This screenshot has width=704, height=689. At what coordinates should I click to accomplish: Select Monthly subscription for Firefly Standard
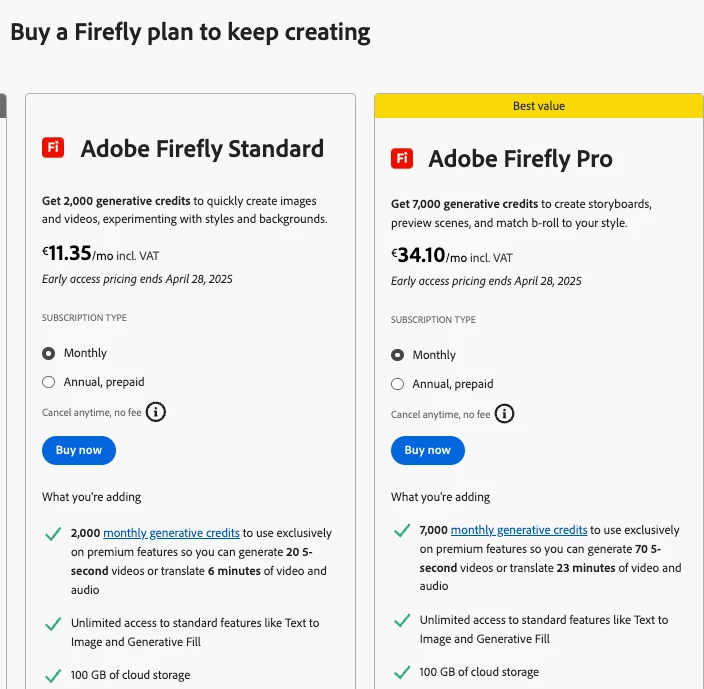48,353
